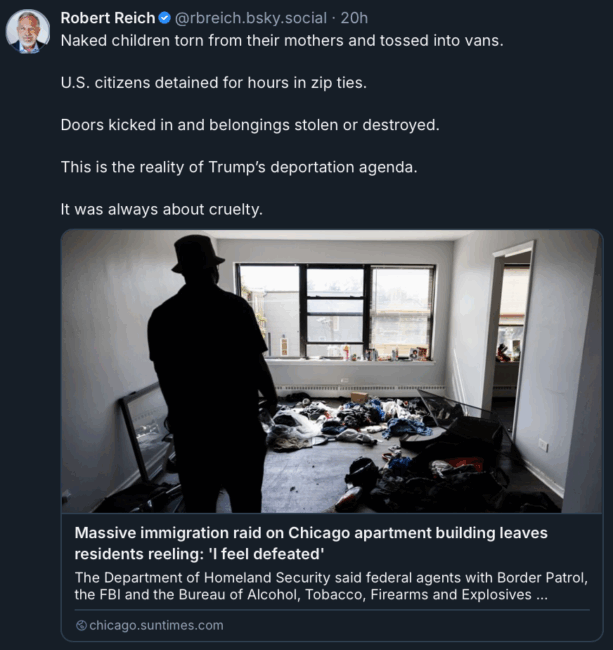Click the 'Doors kicked in' post line
The height and width of the screenshot is (650, 613).
tap(250, 125)
